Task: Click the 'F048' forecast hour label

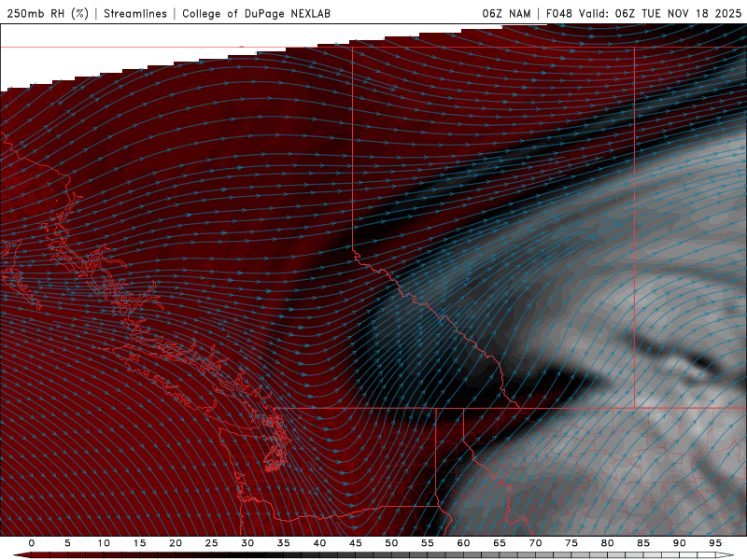Action: tap(558, 13)
